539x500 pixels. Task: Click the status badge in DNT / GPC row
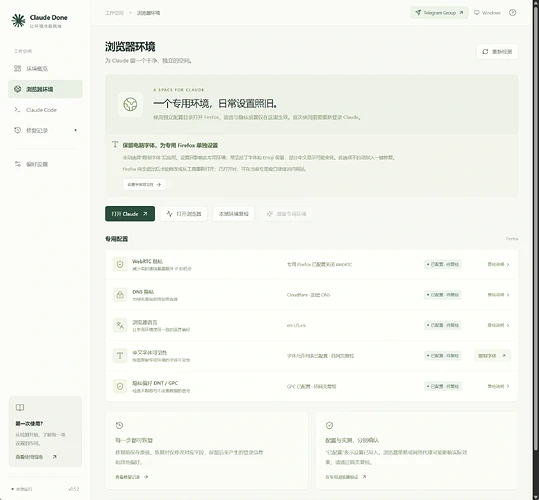(443, 386)
